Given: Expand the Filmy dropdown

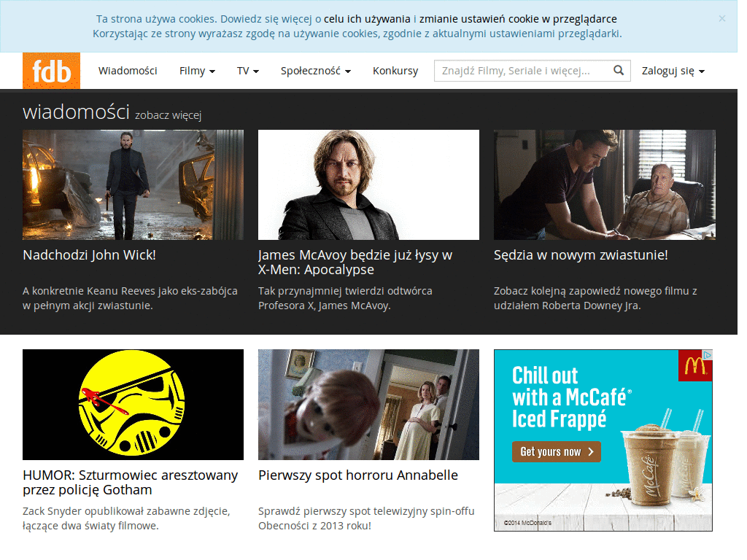Looking at the screenshot, I should coord(197,71).
